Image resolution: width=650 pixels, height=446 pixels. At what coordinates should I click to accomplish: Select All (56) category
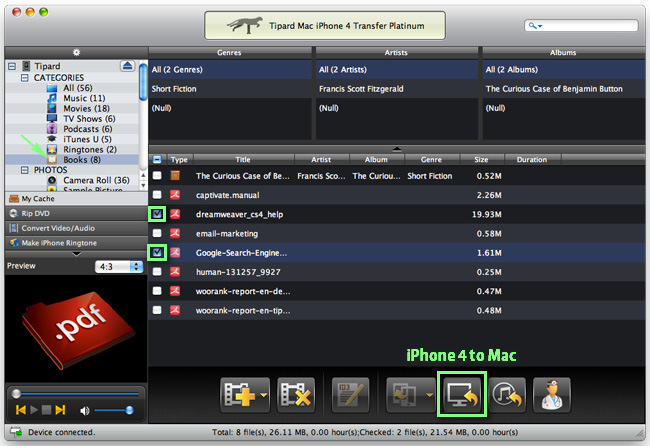pyautogui.click(x=78, y=88)
